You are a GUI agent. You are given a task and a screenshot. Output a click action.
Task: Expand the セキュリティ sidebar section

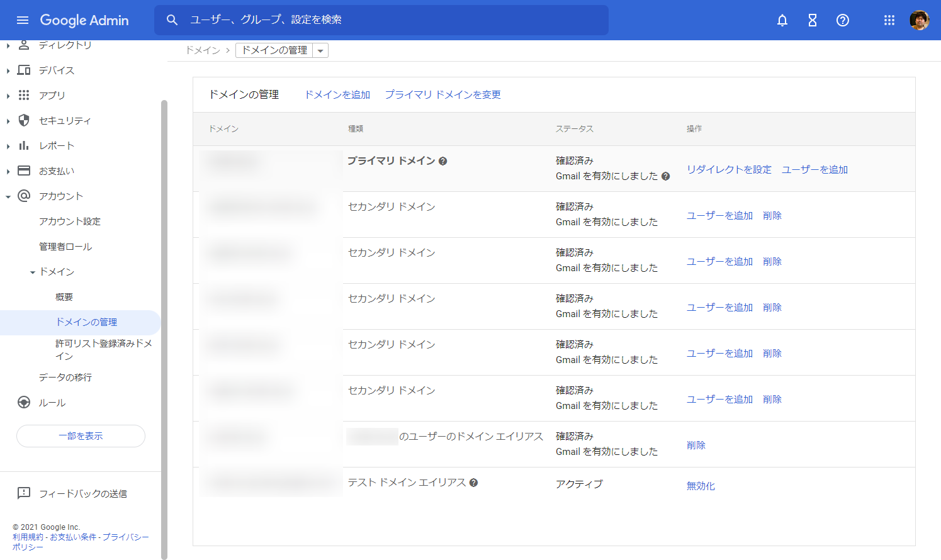(x=8, y=121)
